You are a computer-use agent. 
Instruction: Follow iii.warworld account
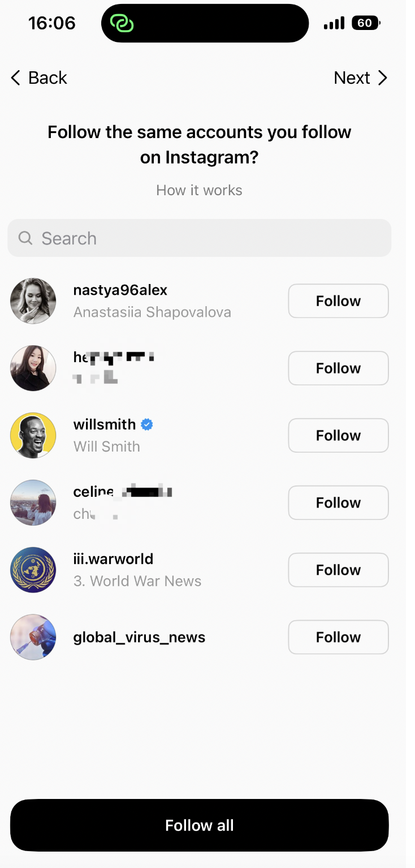click(x=338, y=570)
